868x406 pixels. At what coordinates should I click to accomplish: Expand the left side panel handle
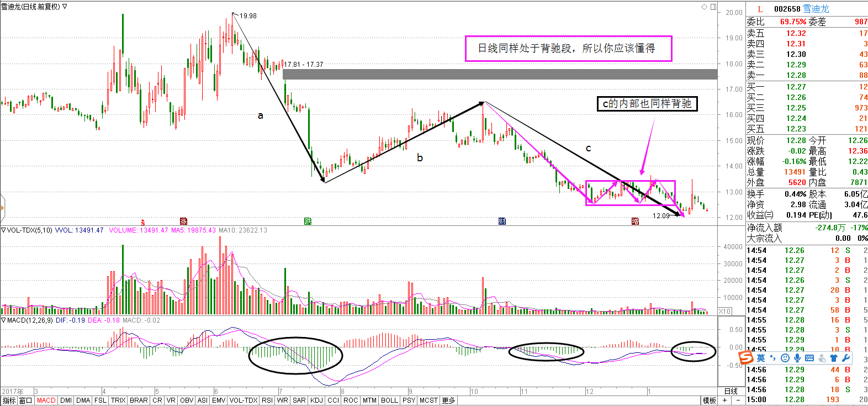tap(2, 208)
